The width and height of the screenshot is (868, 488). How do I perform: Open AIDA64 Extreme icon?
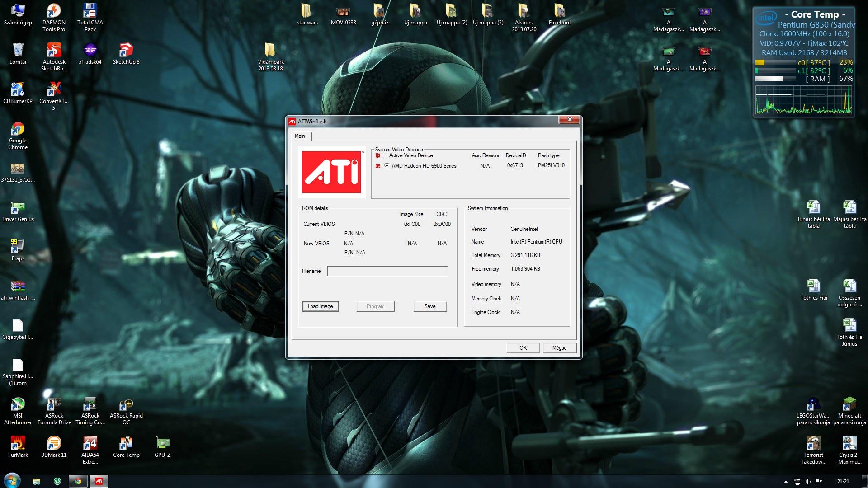tap(90, 450)
